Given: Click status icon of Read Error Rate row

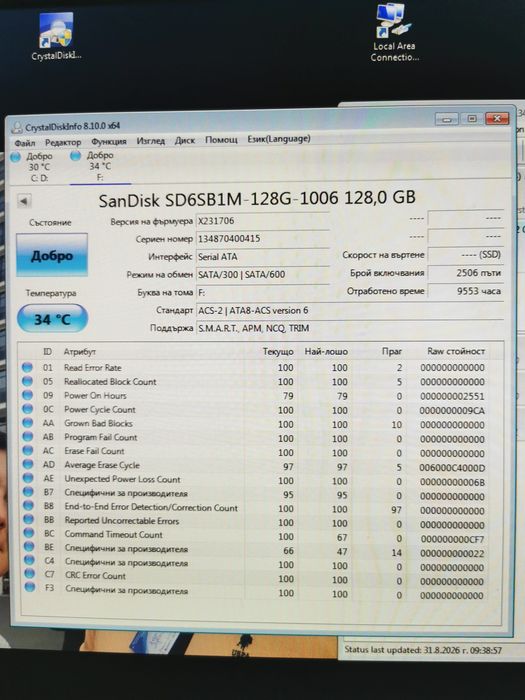Looking at the screenshot, I should pyautogui.click(x=27, y=367).
